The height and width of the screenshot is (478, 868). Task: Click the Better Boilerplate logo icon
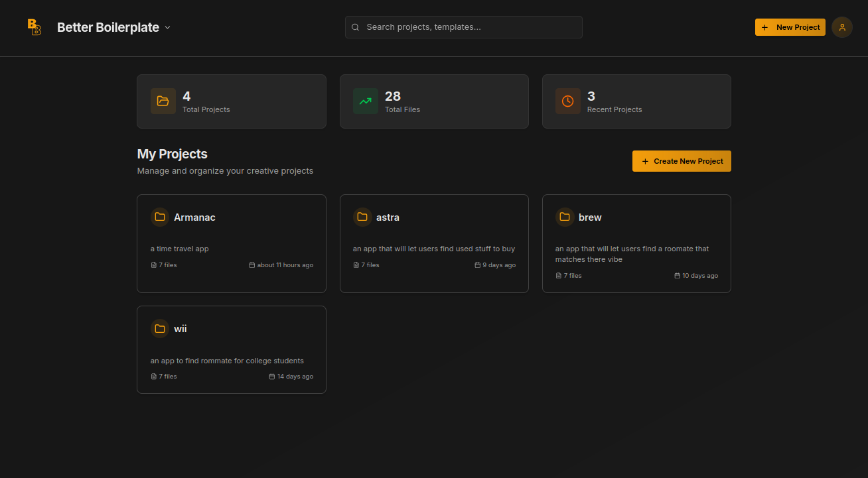(x=33, y=27)
